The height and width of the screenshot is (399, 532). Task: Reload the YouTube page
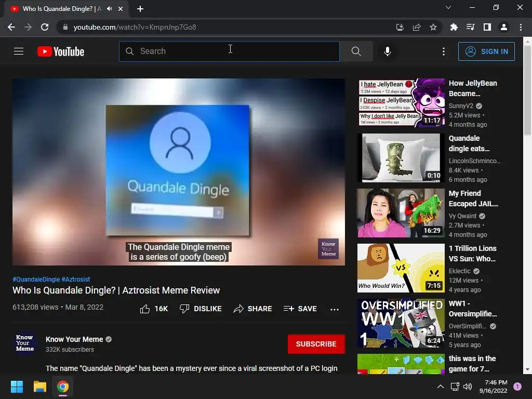tap(45, 27)
